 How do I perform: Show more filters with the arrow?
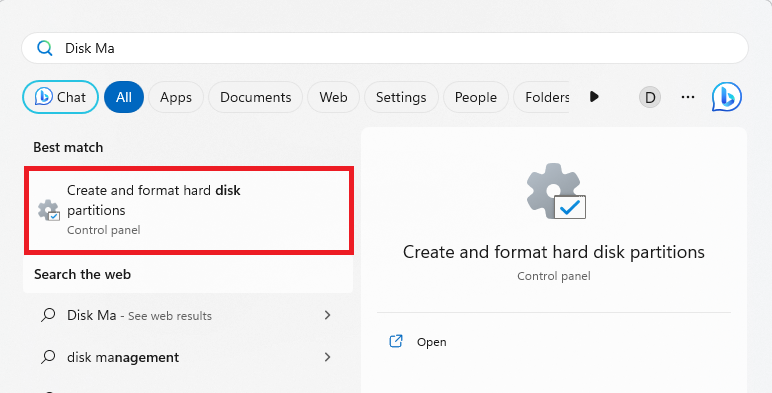click(594, 97)
